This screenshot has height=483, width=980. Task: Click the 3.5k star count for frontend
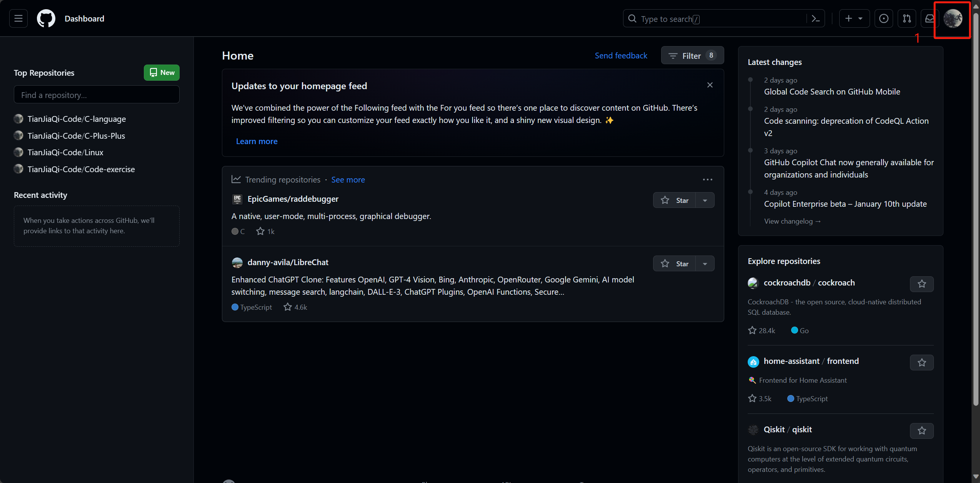click(x=760, y=398)
